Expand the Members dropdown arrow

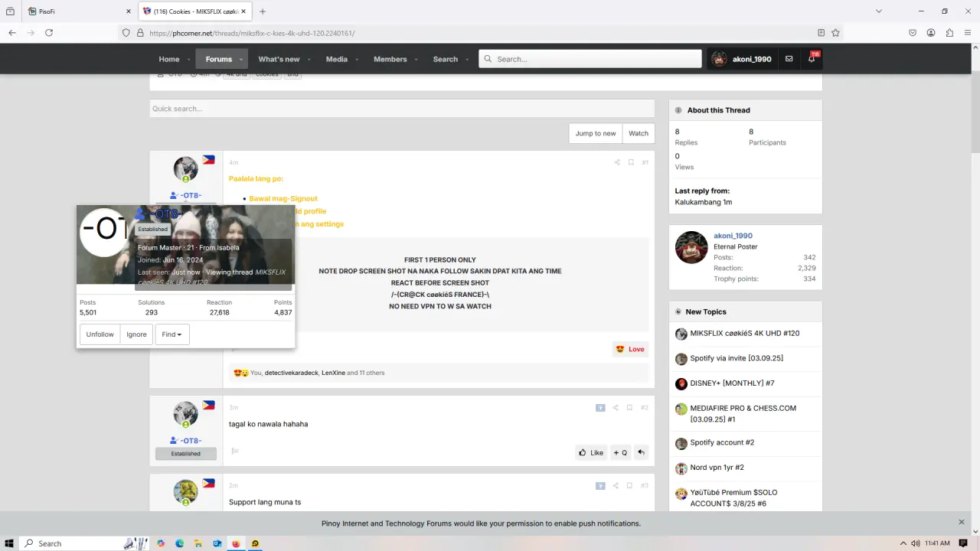(x=416, y=60)
